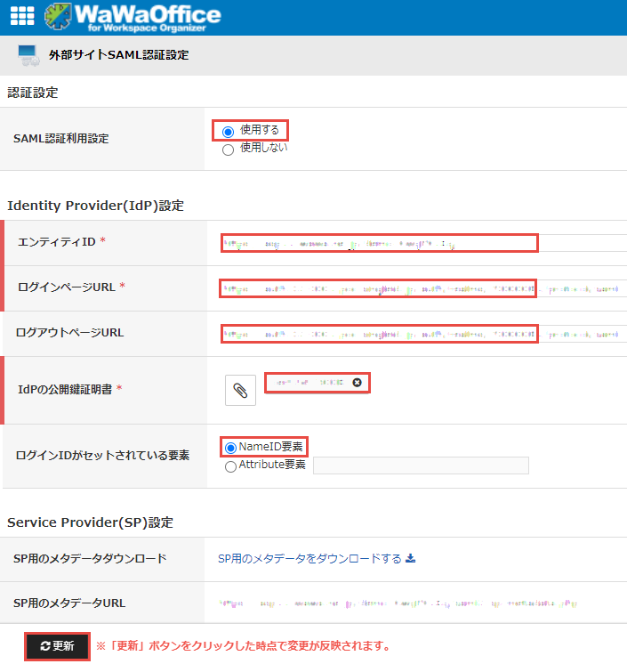
Task: Click the uploaded certificate file name
Action: pos(308,383)
